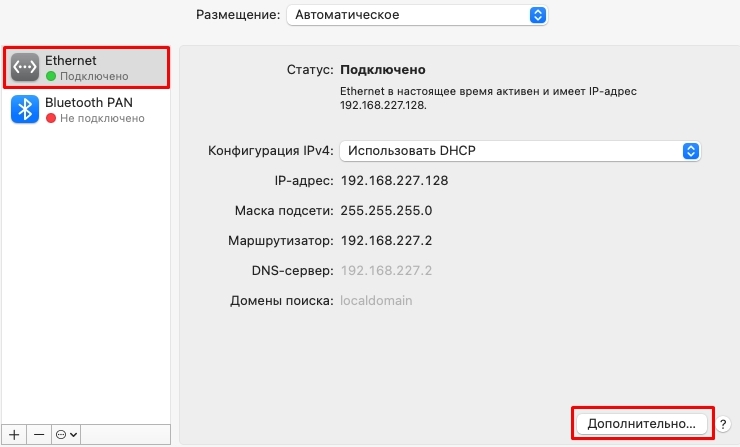
Task: Open the Размещение dropdown
Action: (417, 15)
